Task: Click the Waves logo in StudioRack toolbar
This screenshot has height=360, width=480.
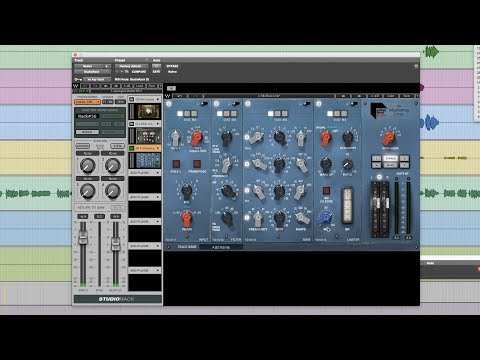Action: click(76, 86)
